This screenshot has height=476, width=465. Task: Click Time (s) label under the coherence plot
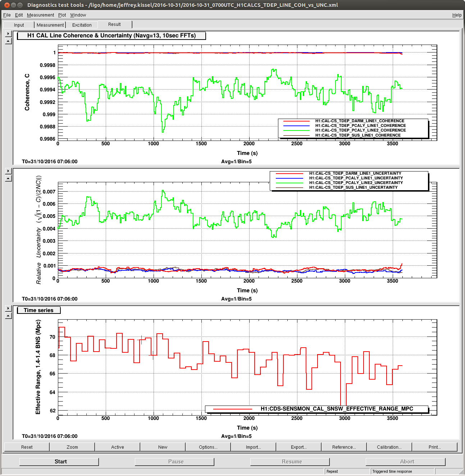[247, 153]
